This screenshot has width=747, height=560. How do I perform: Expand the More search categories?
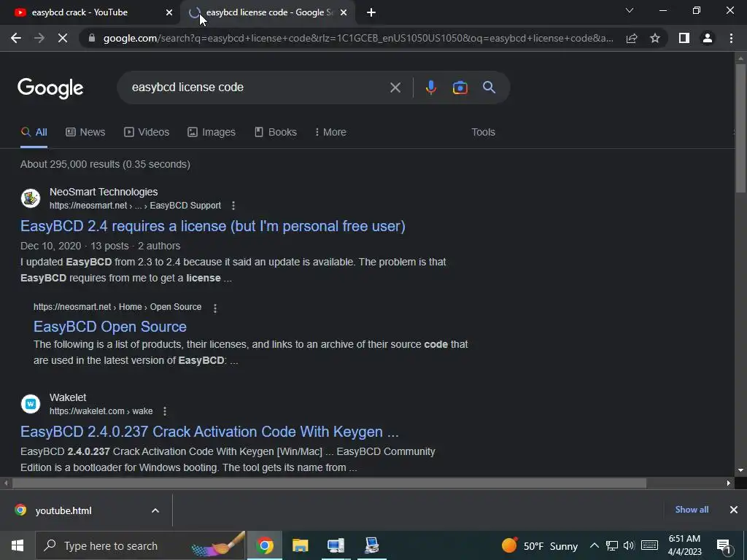point(330,133)
